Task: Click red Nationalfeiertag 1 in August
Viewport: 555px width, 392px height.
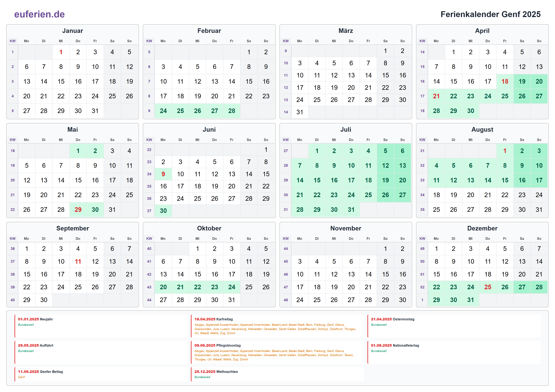Action: [x=505, y=151]
